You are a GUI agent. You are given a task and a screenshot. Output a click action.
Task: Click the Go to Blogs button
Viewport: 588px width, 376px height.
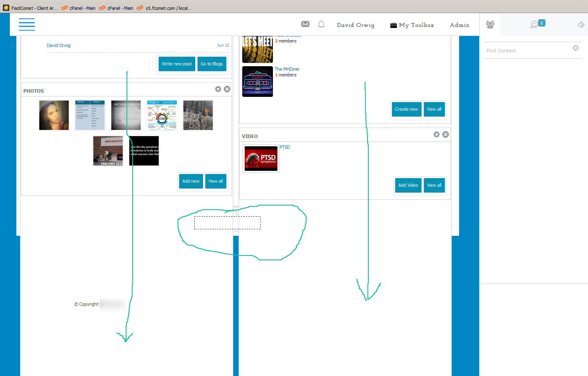coord(212,64)
